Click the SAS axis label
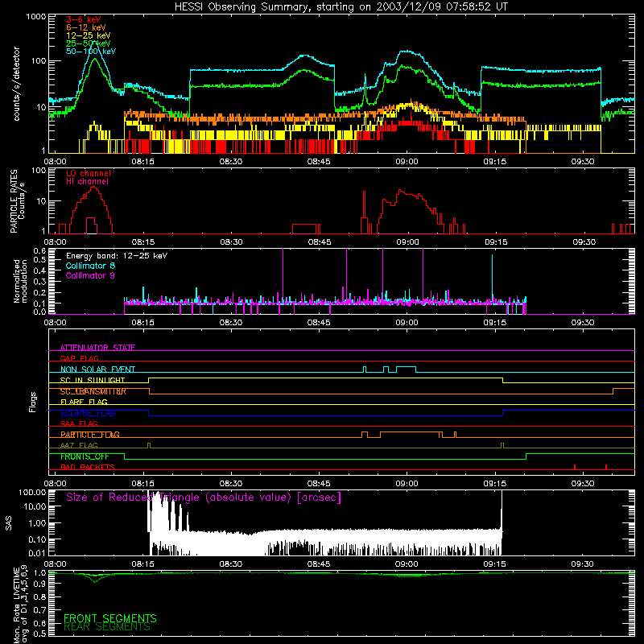 [8, 523]
